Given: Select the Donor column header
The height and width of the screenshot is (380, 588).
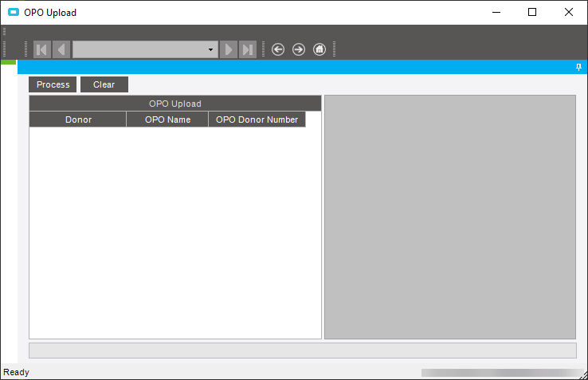Looking at the screenshot, I should (x=78, y=119).
